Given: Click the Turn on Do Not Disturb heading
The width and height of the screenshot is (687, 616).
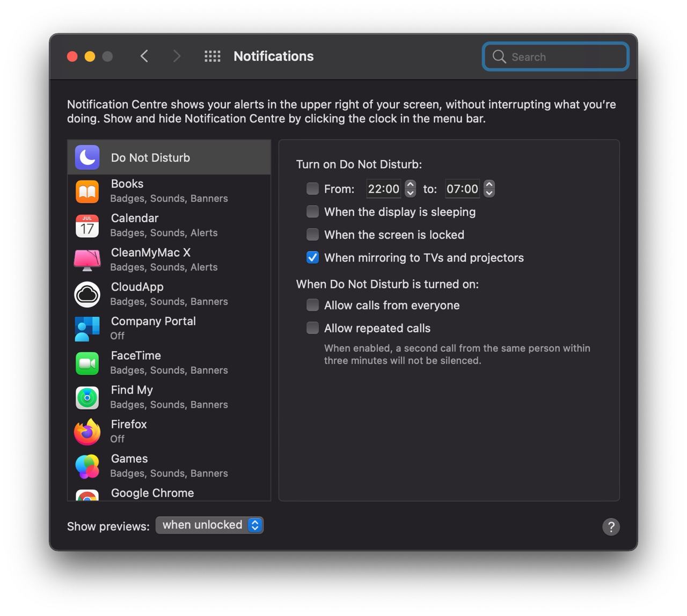Looking at the screenshot, I should coord(359,164).
